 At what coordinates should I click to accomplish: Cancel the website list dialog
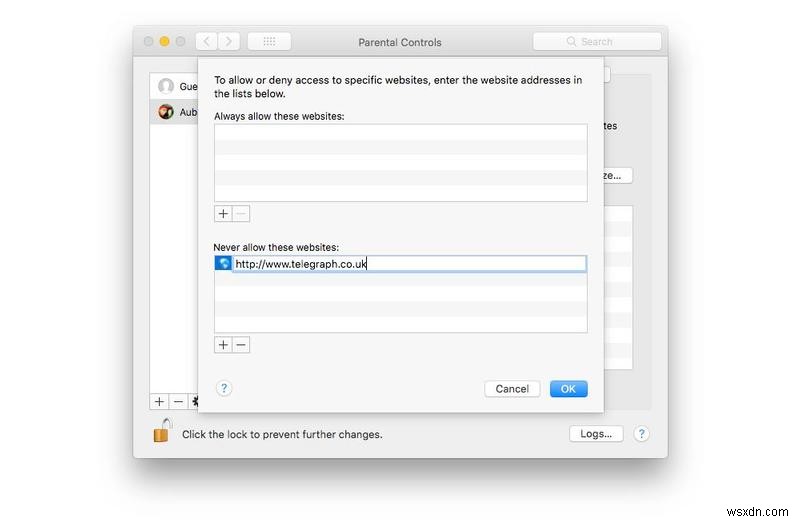point(512,389)
